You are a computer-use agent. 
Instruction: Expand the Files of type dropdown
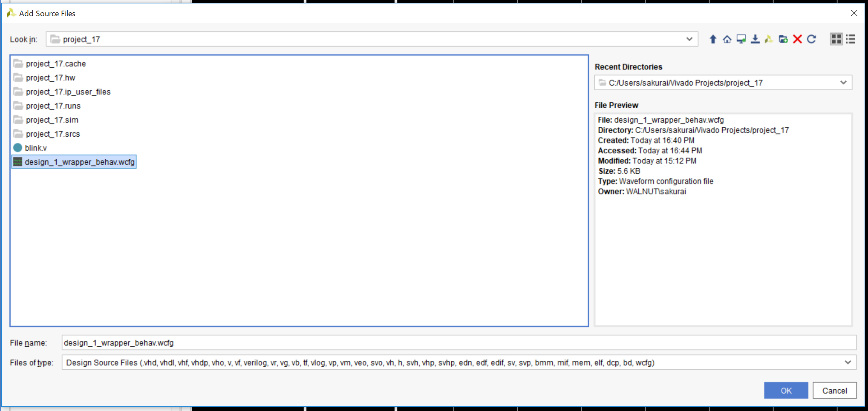(x=848, y=362)
